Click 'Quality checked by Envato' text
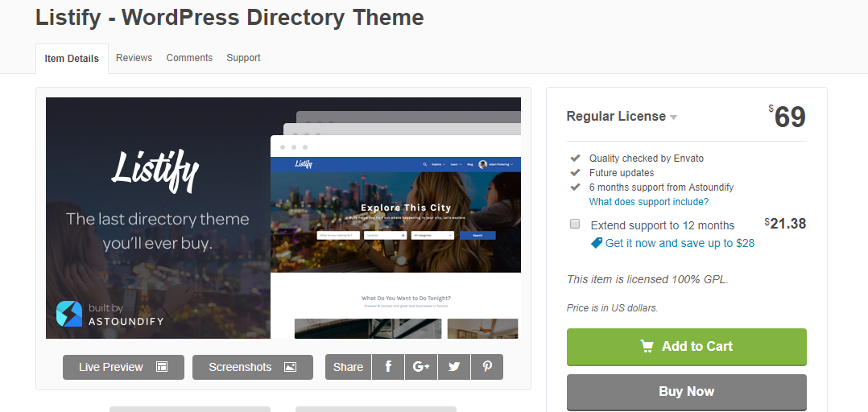The width and height of the screenshot is (868, 412). pos(647,159)
